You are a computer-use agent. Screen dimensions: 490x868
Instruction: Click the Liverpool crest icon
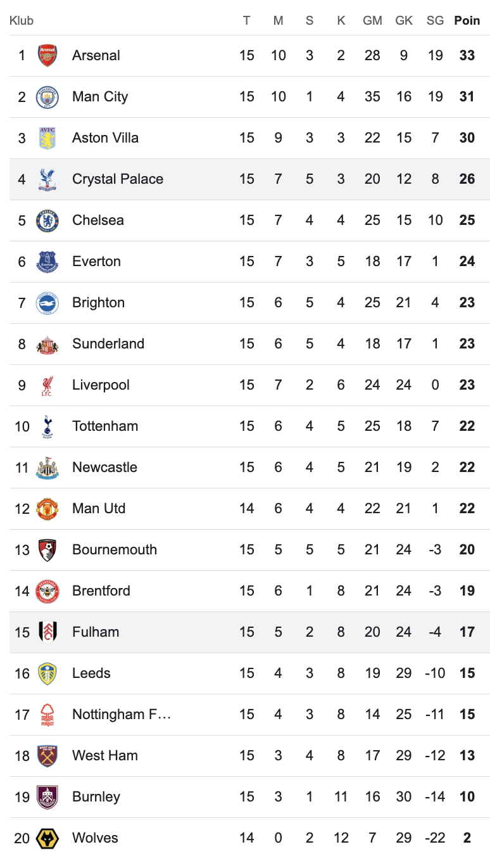[47, 385]
